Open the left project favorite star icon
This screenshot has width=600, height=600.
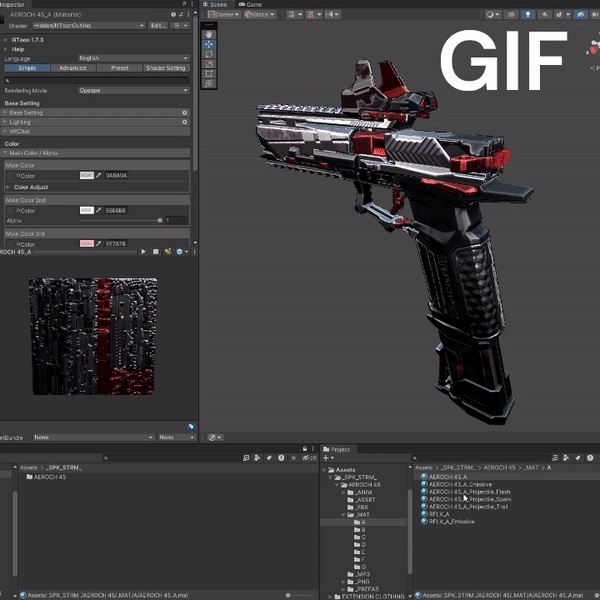[293, 458]
